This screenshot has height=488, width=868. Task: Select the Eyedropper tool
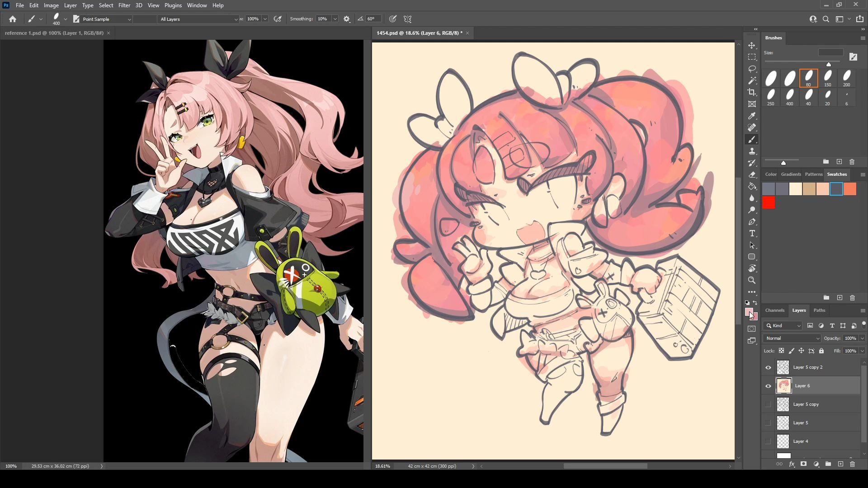[x=752, y=116]
